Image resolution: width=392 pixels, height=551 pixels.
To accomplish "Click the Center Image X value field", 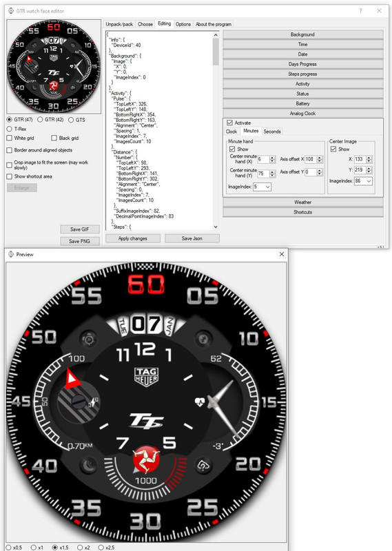I will point(360,159).
